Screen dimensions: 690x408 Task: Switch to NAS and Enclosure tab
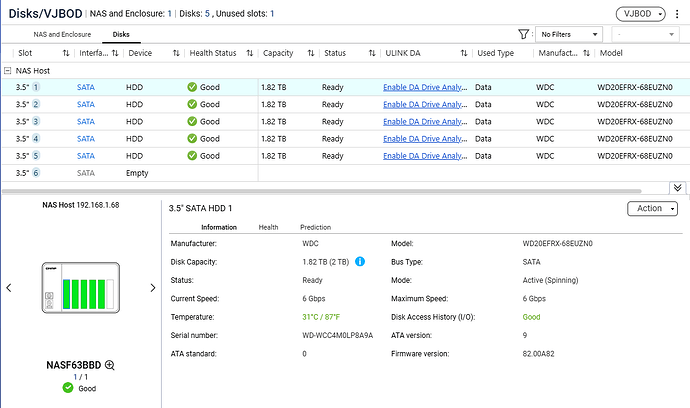[62, 34]
